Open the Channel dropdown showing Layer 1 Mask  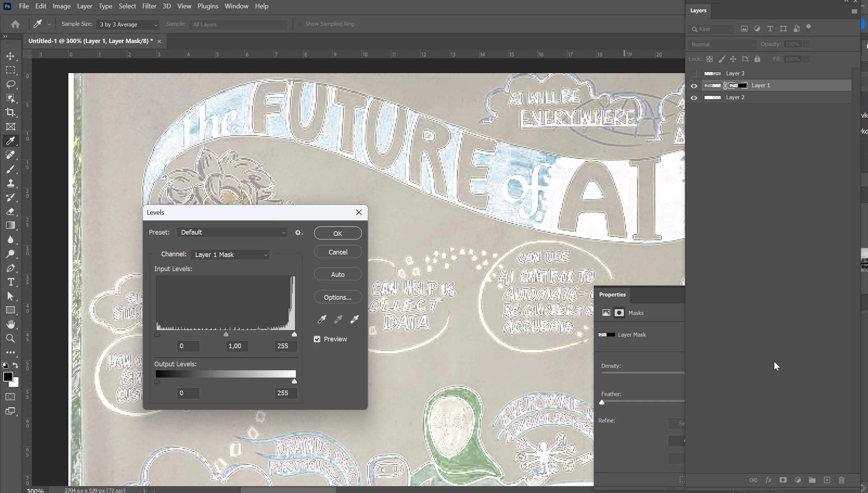click(230, 255)
